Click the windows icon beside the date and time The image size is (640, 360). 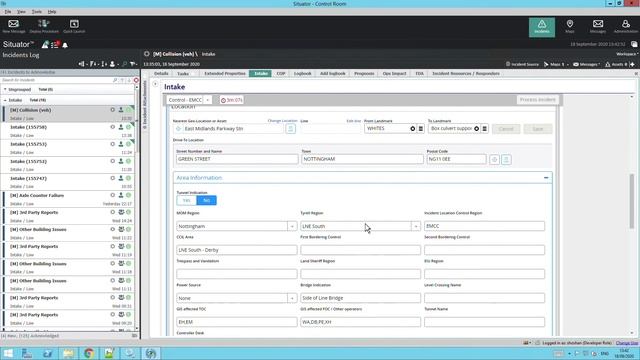[634, 44]
